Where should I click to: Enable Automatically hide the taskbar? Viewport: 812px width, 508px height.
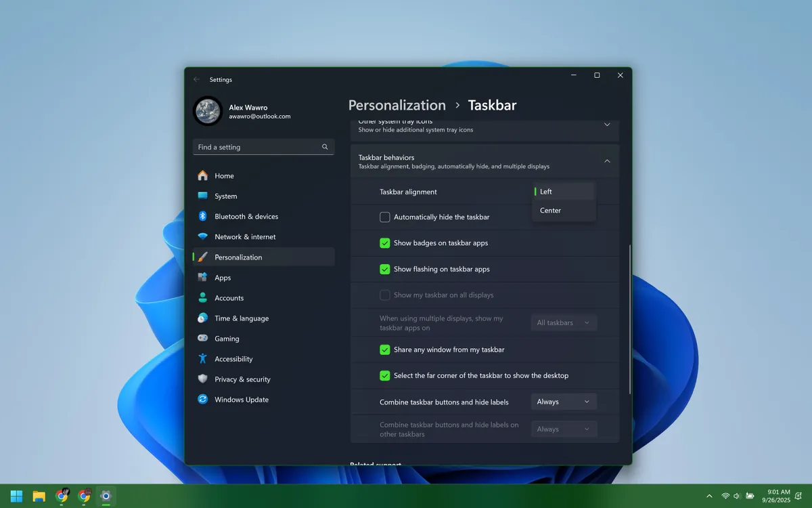(385, 217)
